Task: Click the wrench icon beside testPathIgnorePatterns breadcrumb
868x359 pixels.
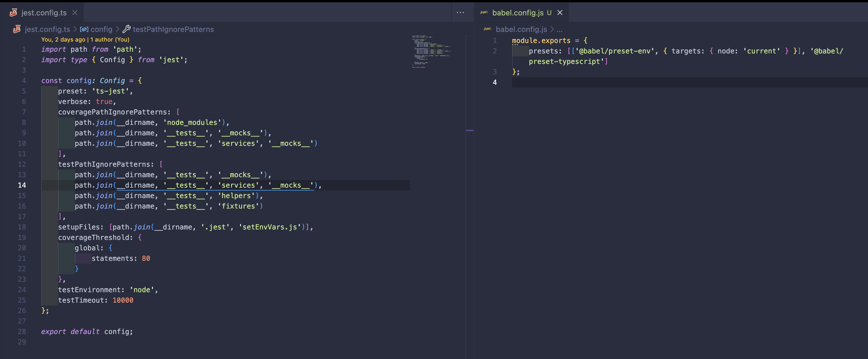Action: (x=126, y=29)
